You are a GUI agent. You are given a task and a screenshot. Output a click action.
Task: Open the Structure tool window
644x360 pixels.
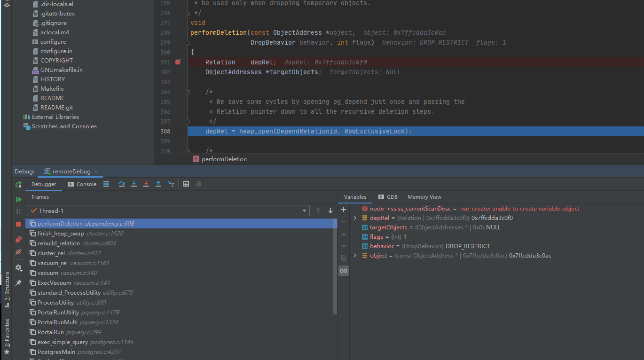7,290
